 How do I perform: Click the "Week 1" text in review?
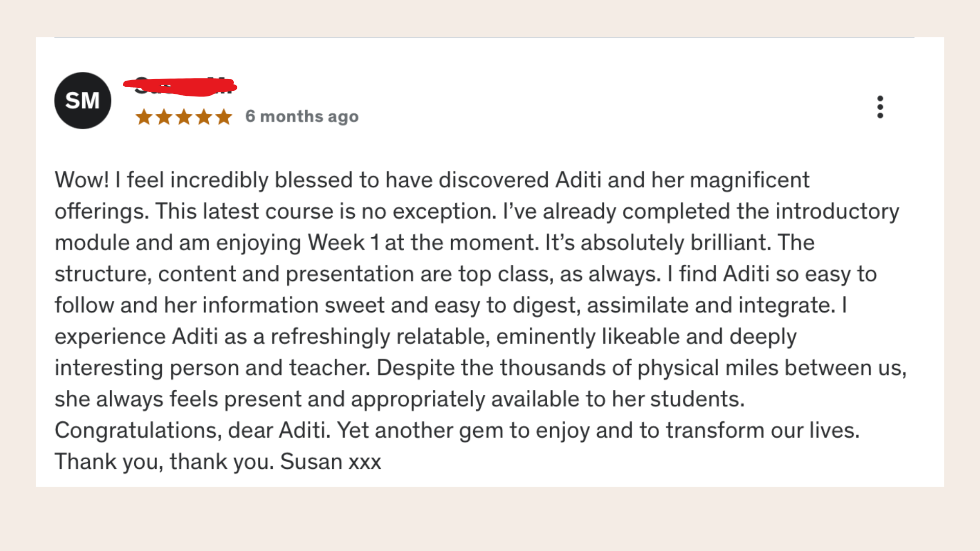point(344,243)
